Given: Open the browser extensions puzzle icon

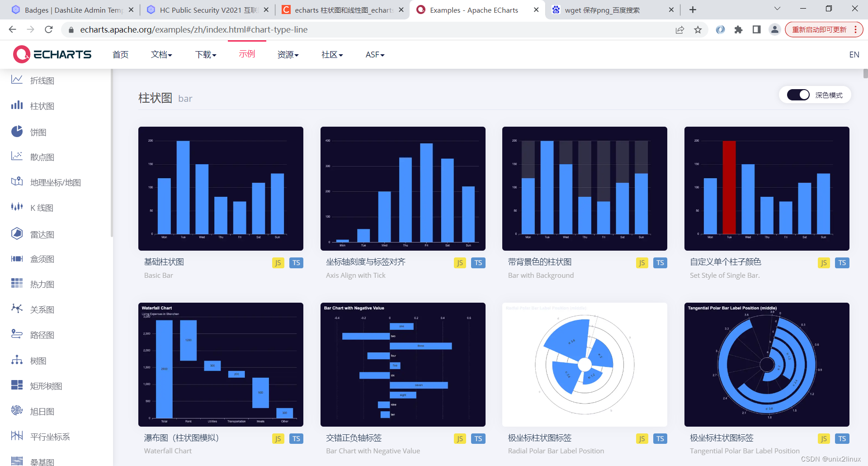Looking at the screenshot, I should pyautogui.click(x=739, y=29).
